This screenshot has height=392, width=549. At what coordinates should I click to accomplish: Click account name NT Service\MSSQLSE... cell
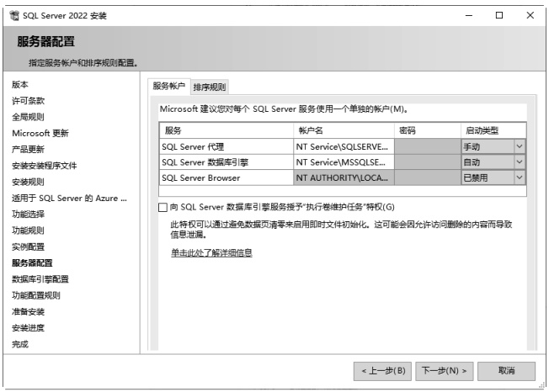tap(344, 162)
